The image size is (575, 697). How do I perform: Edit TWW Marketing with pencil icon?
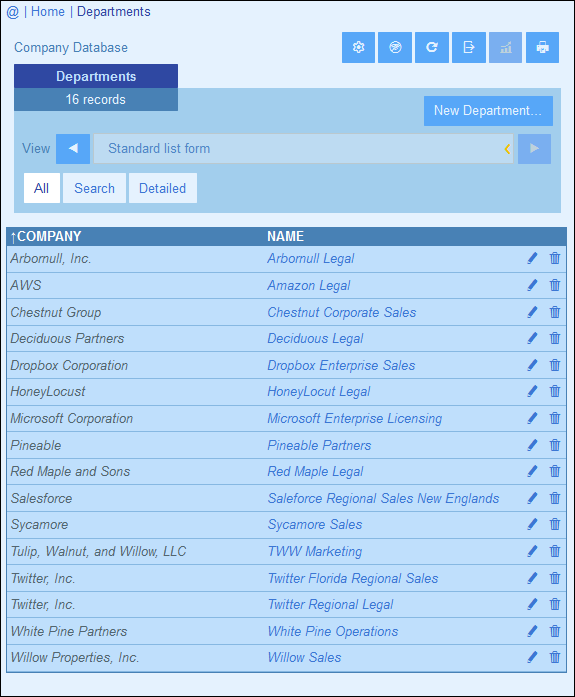tap(532, 551)
